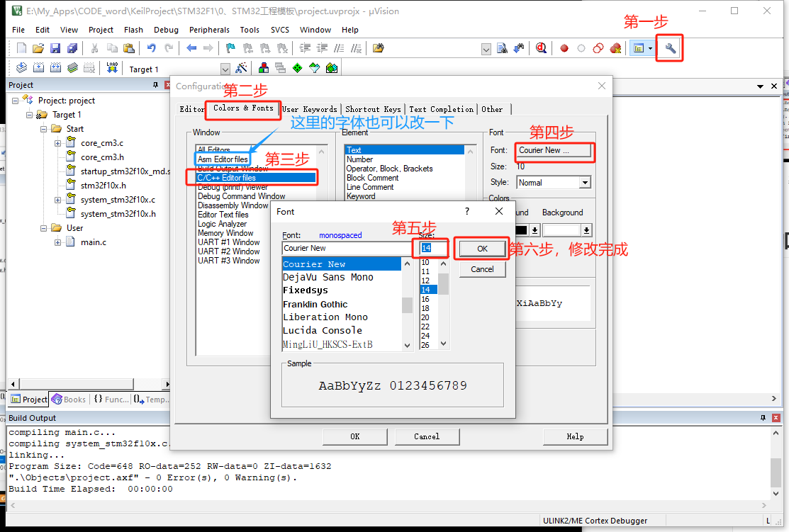Save the current file via floppy icon
The height and width of the screenshot is (532, 789).
point(55,48)
